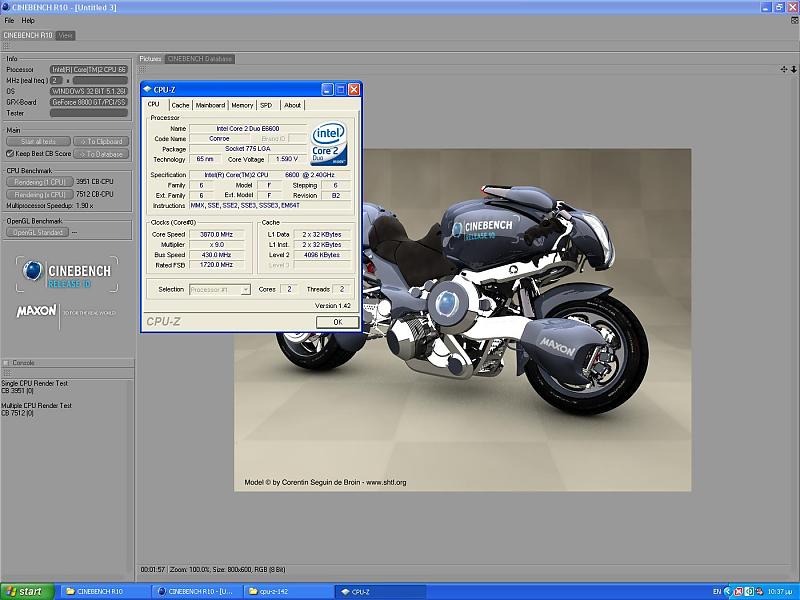The width and height of the screenshot is (800, 600).
Task: Click Start all tests button
Action: coord(39,141)
